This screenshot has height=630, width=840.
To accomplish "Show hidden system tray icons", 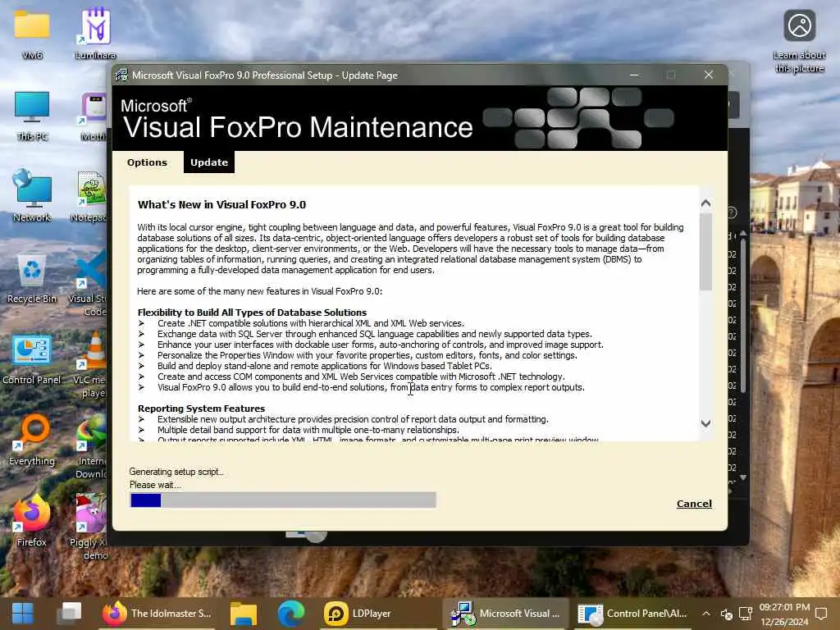I will coord(706,614).
